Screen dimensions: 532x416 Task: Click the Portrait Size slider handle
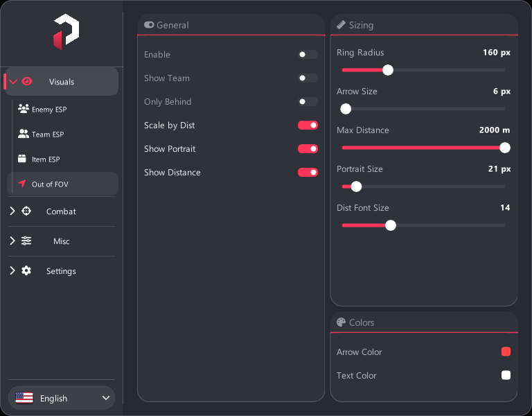tap(356, 187)
